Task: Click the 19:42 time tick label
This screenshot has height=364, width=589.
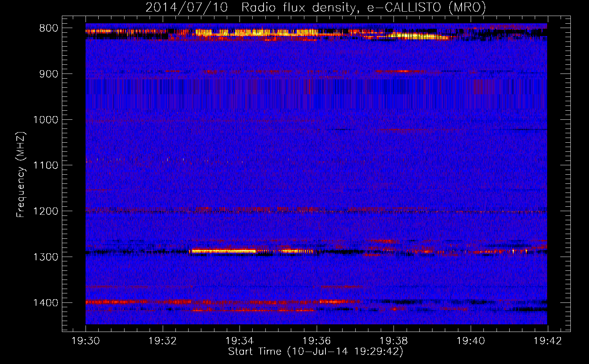Action: pos(548,341)
